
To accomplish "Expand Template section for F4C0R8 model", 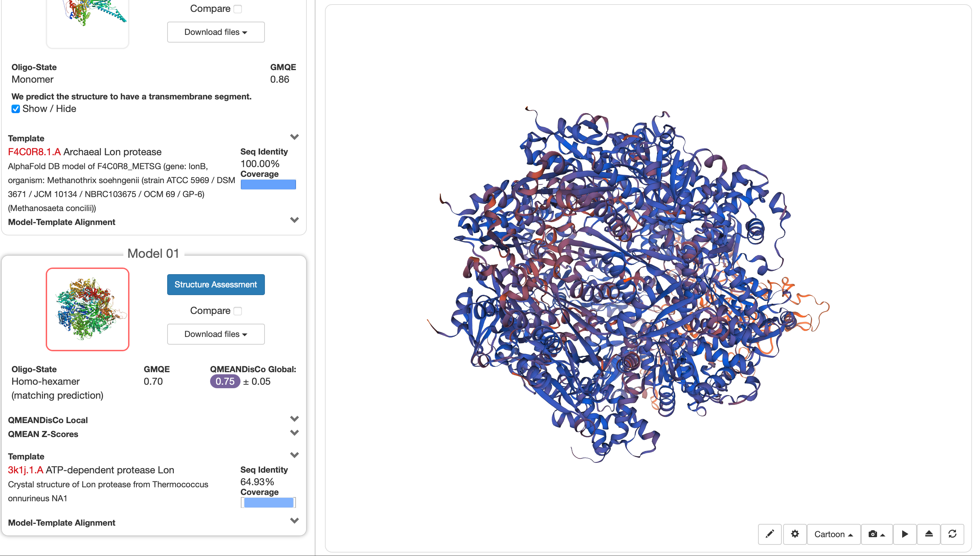I will (294, 137).
